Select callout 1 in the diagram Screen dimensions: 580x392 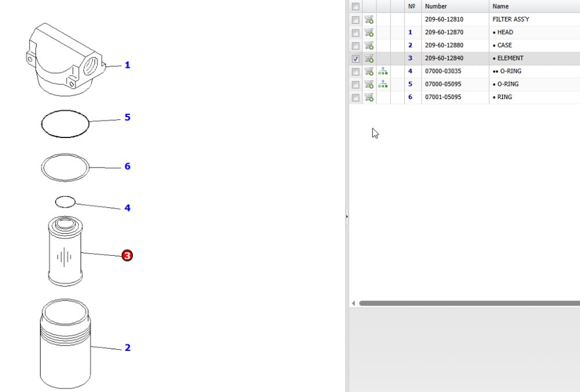click(127, 65)
